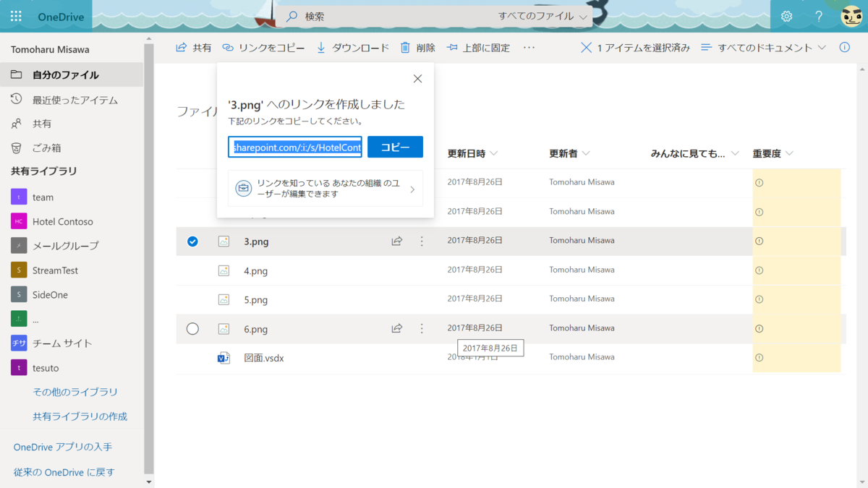Click the importance info icon on 図面.vsdx row
Image resolution: width=868 pixels, height=488 pixels.
point(759,358)
